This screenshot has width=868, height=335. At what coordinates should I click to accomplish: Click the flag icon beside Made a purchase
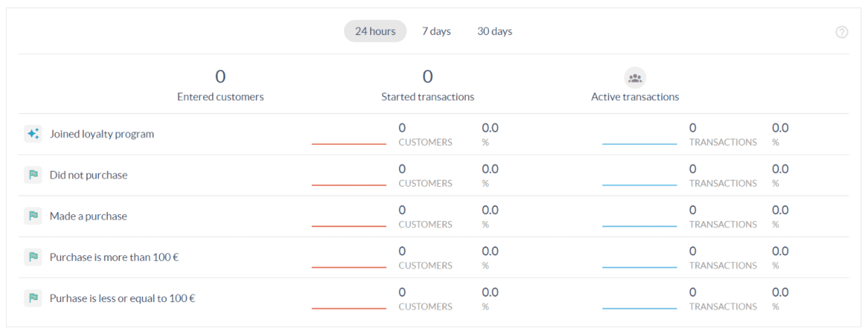[33, 216]
